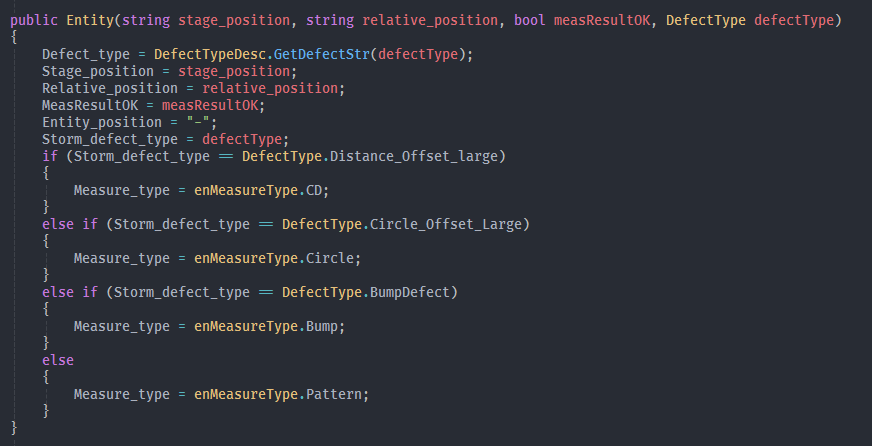
Task: Click the bool type keyword
Action: tap(529, 21)
